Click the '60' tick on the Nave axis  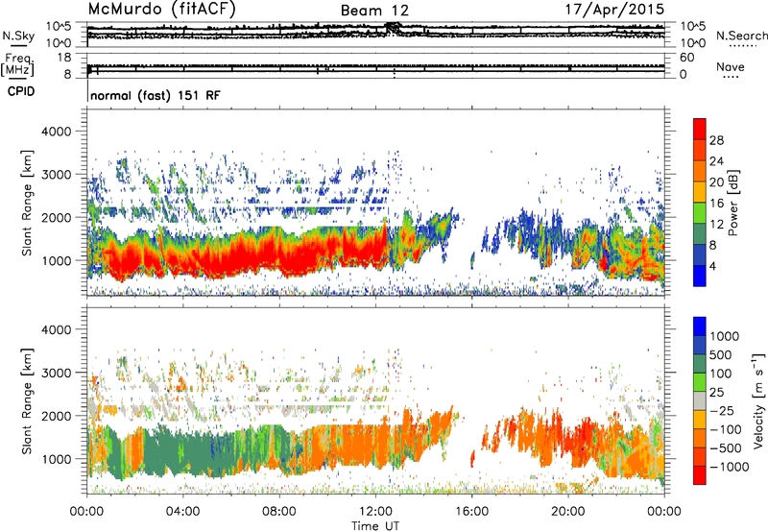[x=687, y=58]
